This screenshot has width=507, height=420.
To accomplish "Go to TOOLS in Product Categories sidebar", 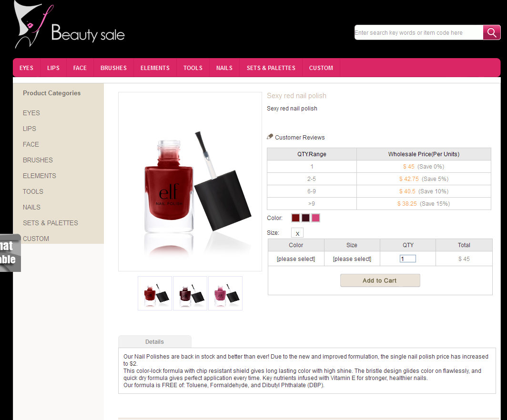I will coord(33,191).
